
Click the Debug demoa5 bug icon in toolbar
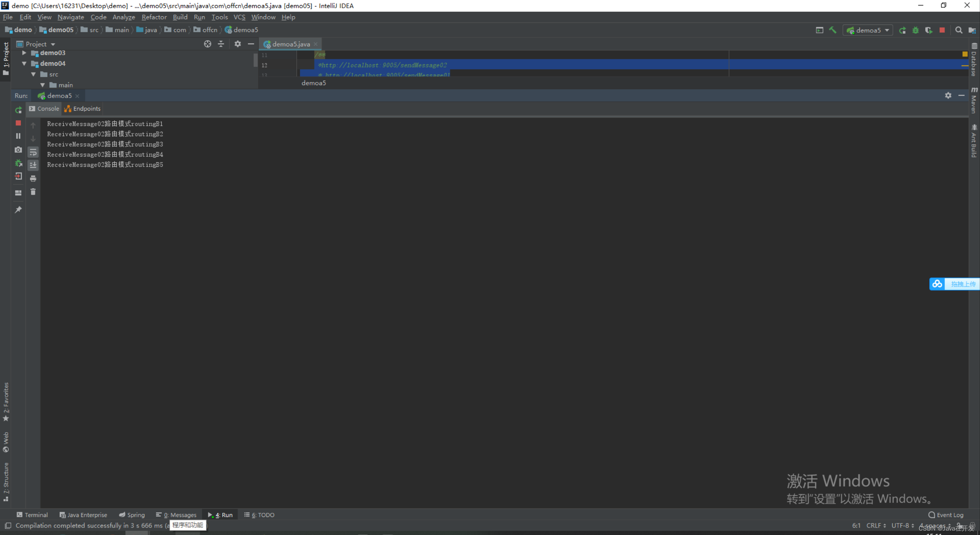coord(915,30)
